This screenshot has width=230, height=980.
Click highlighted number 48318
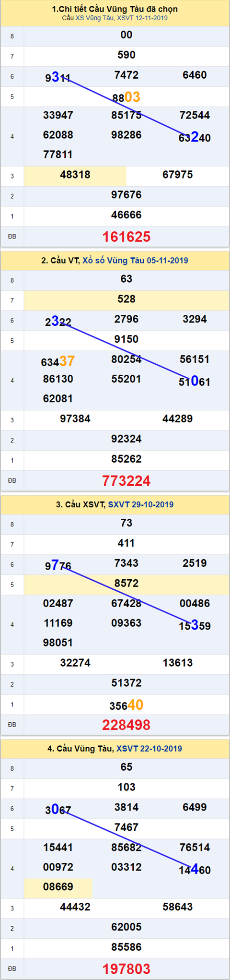tap(75, 175)
